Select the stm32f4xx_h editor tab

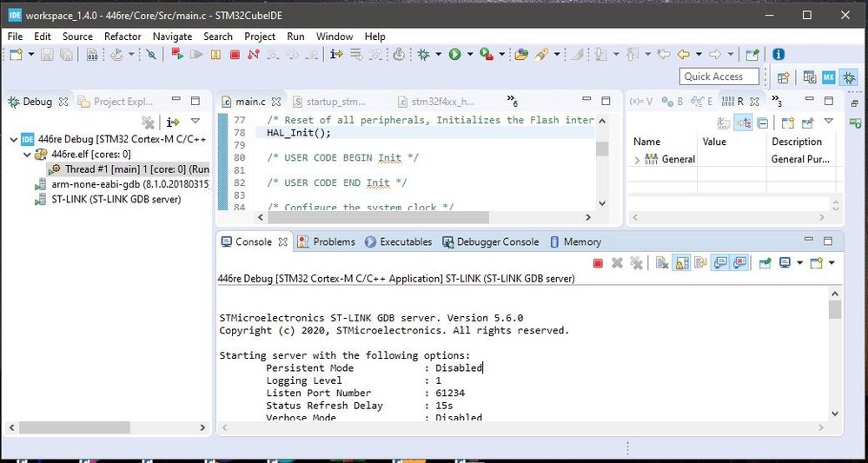tap(436, 102)
